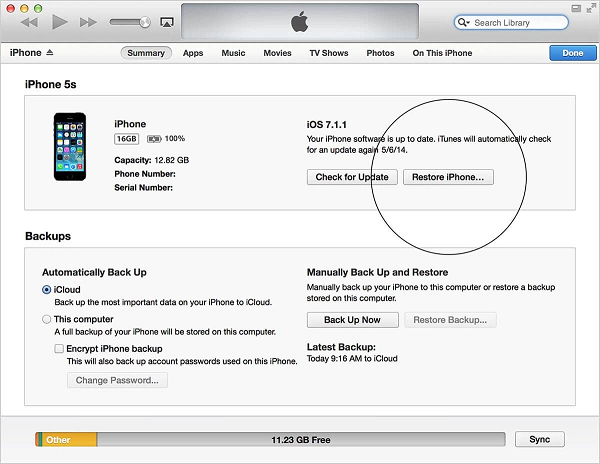The width and height of the screenshot is (600, 464).
Task: Click the 16GB capacity badge
Action: (127, 140)
